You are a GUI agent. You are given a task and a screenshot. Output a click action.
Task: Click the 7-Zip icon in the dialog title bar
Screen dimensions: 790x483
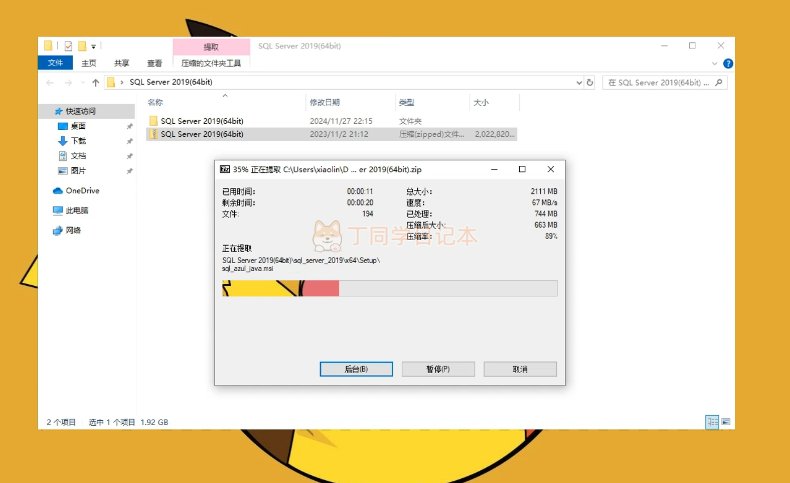(225, 169)
